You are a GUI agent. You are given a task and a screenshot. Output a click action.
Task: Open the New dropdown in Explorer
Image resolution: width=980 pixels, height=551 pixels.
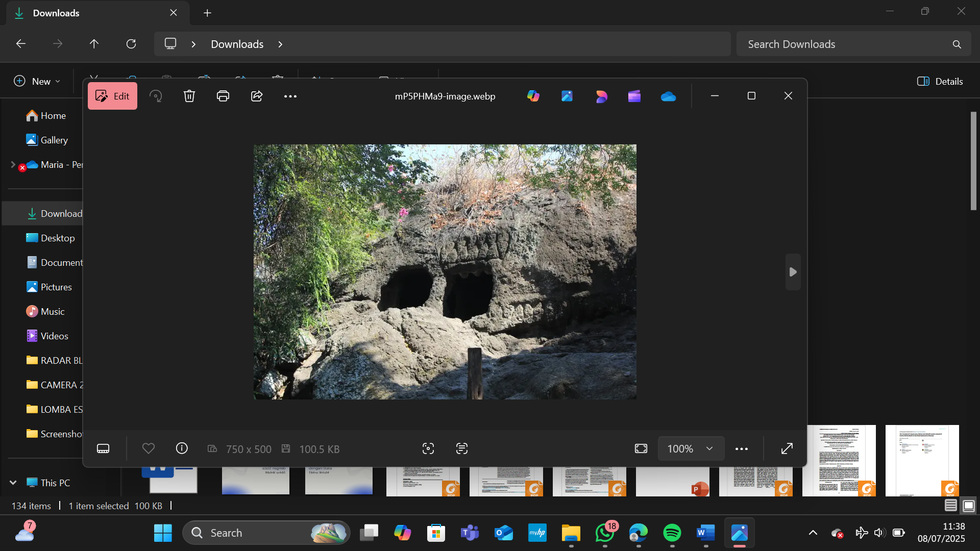[37, 81]
